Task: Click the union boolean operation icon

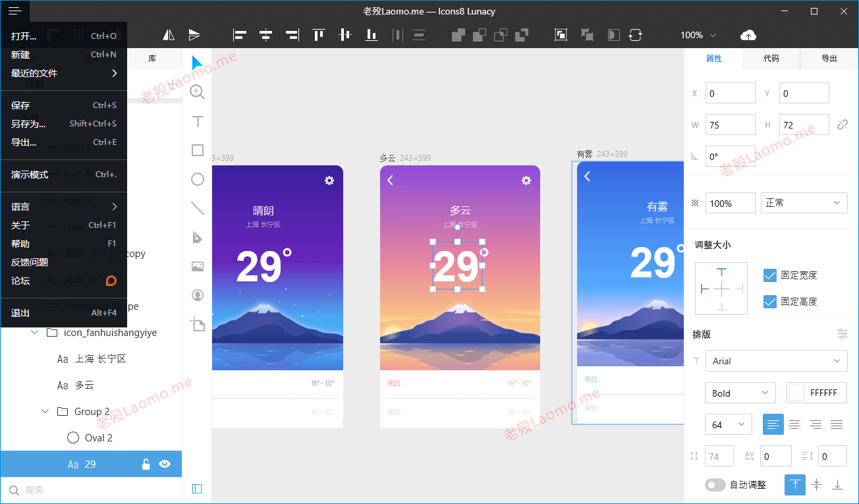Action: [458, 35]
